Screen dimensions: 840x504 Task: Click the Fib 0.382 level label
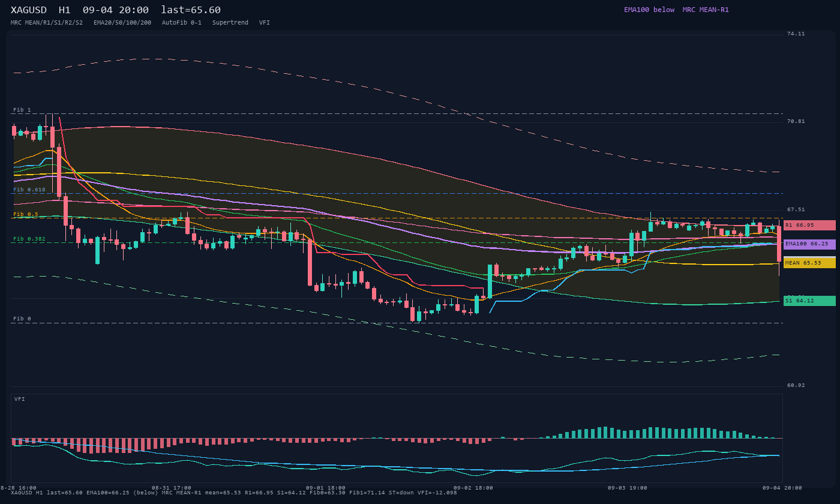pos(29,239)
